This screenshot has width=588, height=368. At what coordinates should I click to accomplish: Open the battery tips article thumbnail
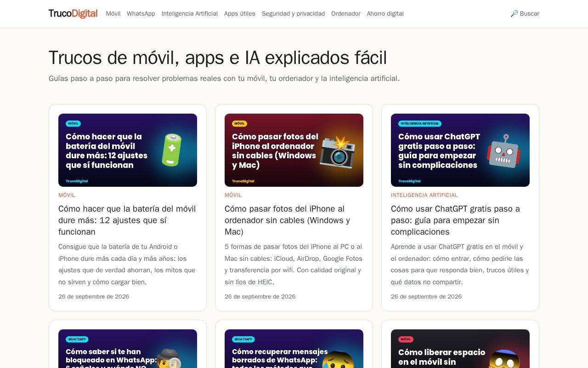[x=128, y=150]
